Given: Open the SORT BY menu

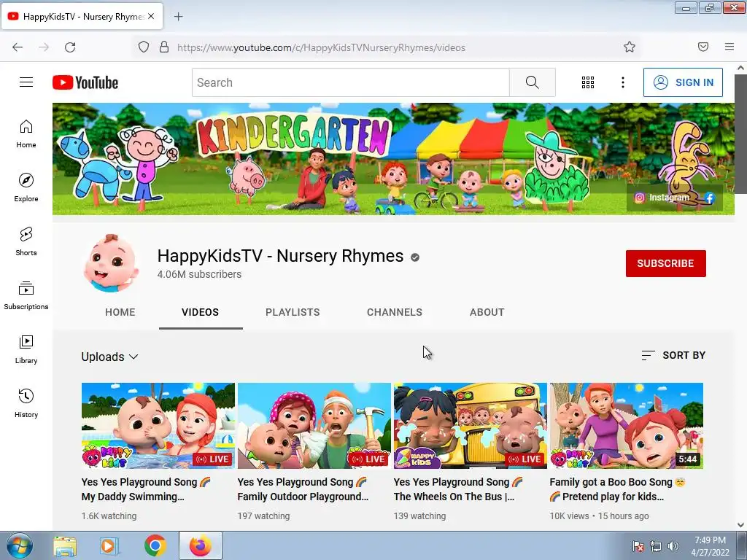Looking at the screenshot, I should [673, 355].
